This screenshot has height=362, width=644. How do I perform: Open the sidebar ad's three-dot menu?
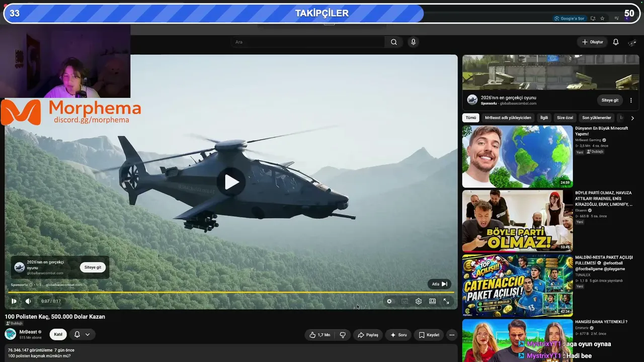631,100
